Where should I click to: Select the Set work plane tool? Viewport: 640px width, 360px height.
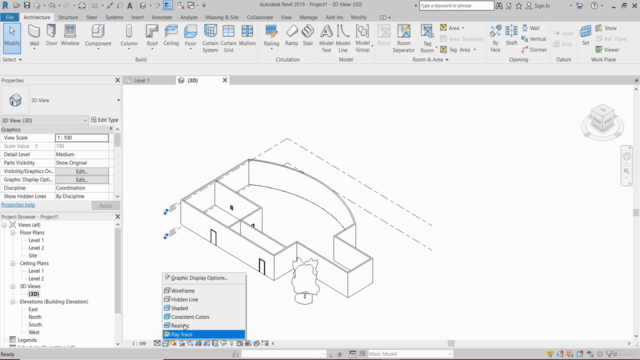585,35
